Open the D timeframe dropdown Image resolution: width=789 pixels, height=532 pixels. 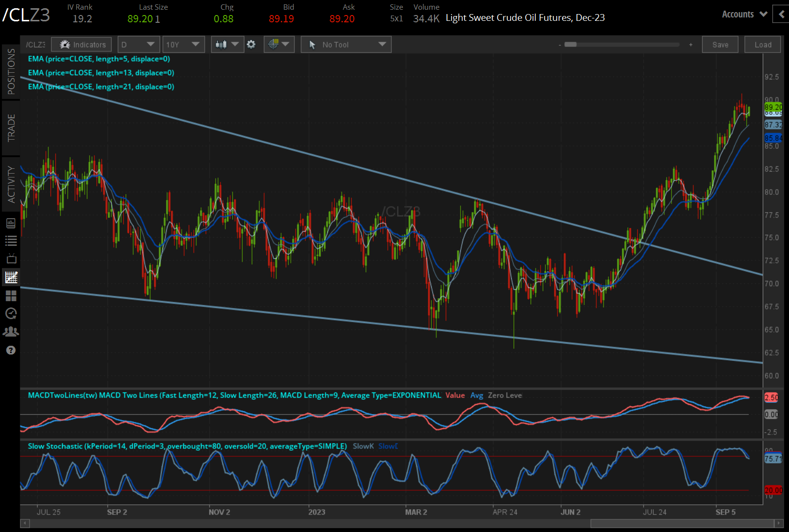138,45
